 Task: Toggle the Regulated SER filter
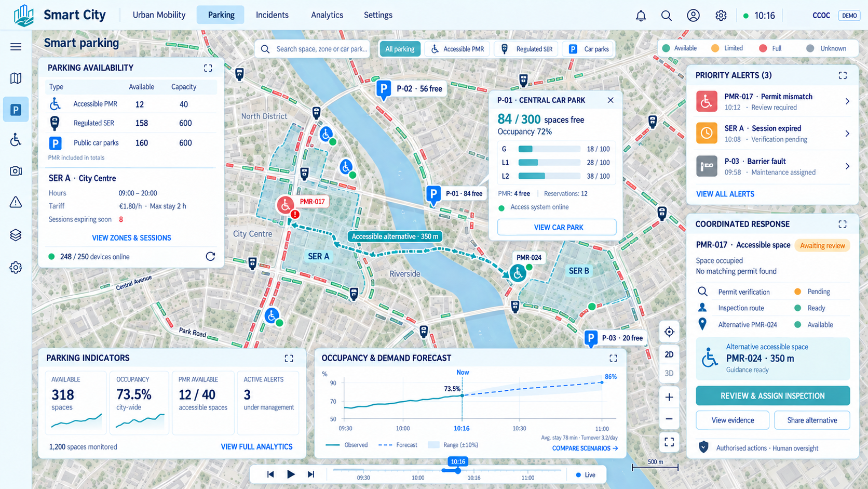526,49
